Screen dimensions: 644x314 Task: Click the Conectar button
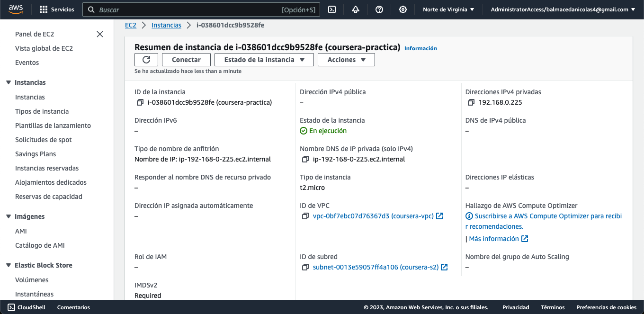click(x=186, y=60)
